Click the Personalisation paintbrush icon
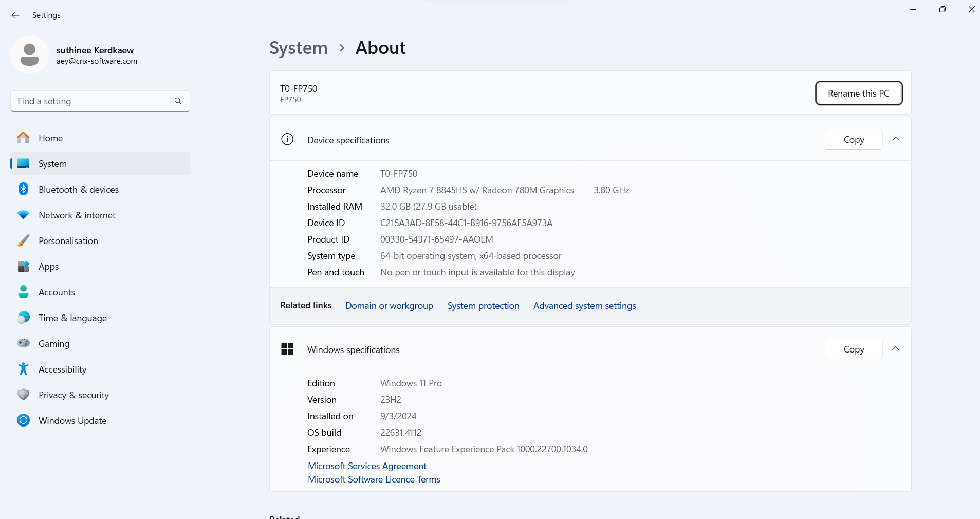Screen dimensions: 980x519 23,240
